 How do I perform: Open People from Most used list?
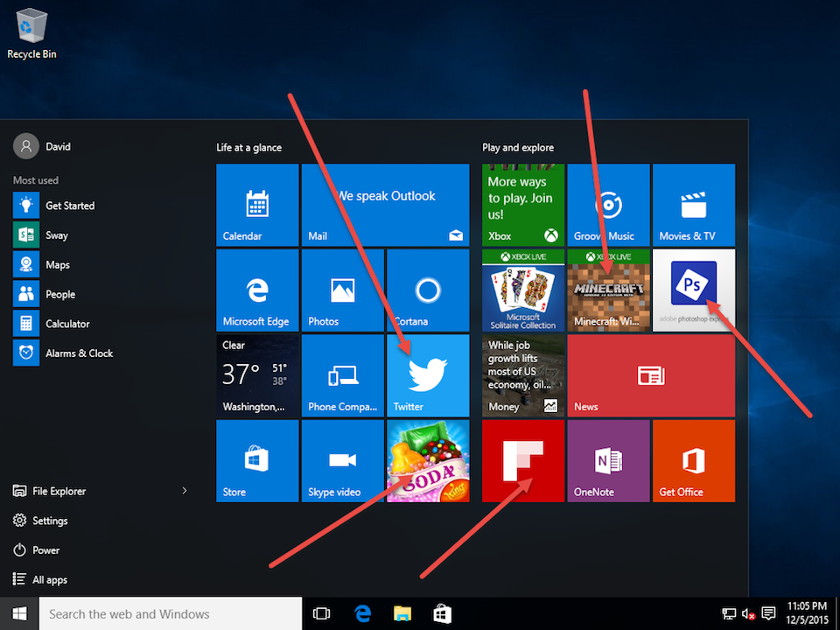(101, 294)
